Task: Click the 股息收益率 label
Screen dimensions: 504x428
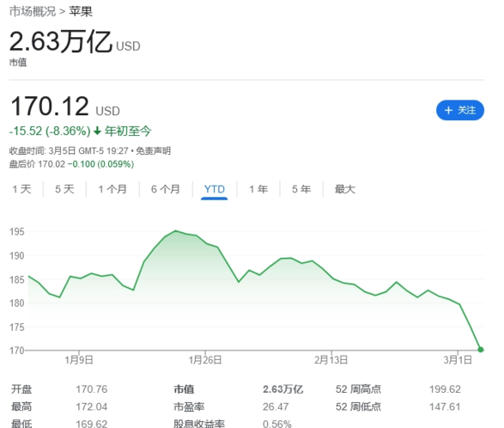Action: 199,424
